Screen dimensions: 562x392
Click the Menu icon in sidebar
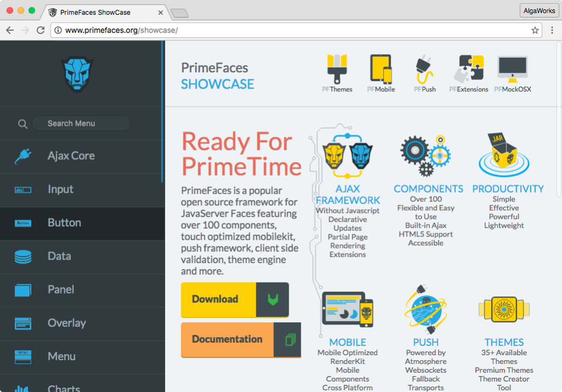[23, 357]
